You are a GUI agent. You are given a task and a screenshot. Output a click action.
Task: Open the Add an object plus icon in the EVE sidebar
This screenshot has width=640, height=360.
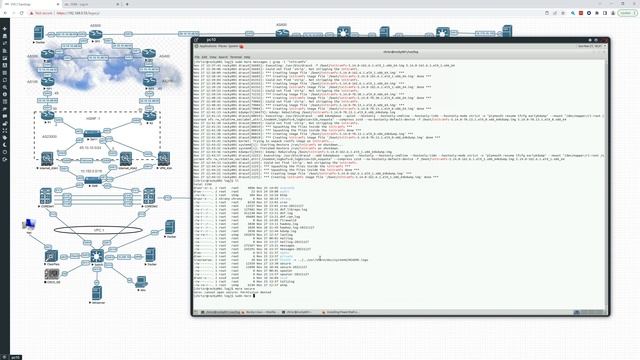coord(5,29)
